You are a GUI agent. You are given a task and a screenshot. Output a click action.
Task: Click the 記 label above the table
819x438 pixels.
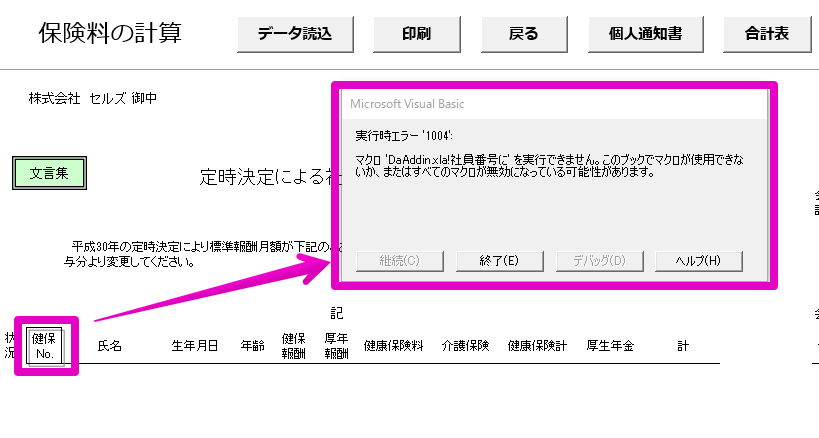tap(337, 313)
